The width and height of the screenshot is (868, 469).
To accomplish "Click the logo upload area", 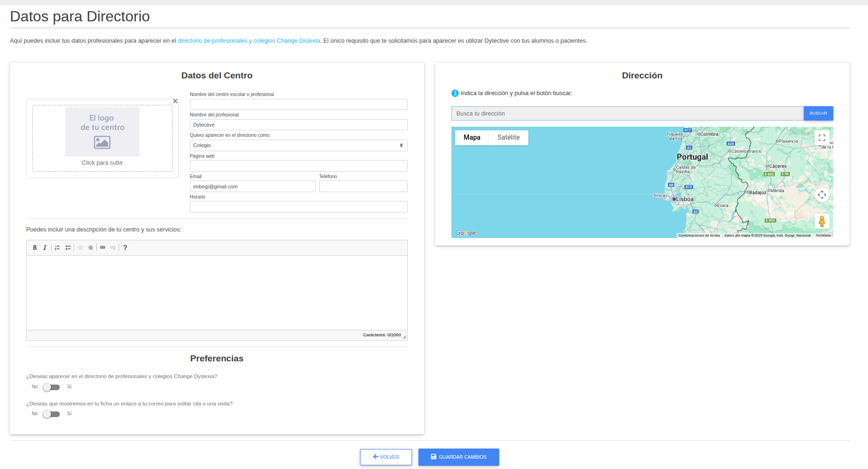I will pyautogui.click(x=102, y=138).
